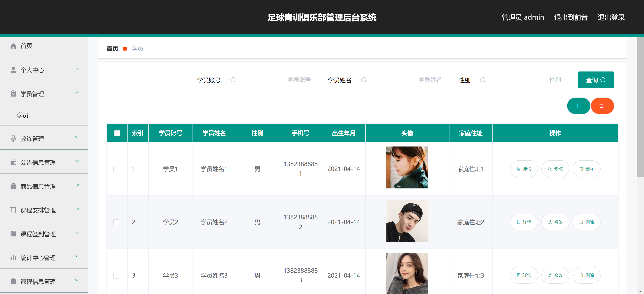Open the 课程签到管理 menu
The width and height of the screenshot is (644, 294).
[38, 234]
